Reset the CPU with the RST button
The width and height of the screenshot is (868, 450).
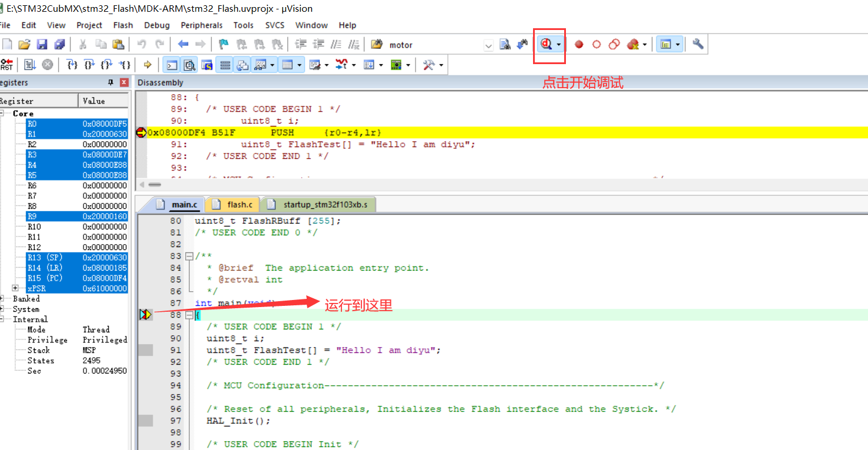[7, 65]
